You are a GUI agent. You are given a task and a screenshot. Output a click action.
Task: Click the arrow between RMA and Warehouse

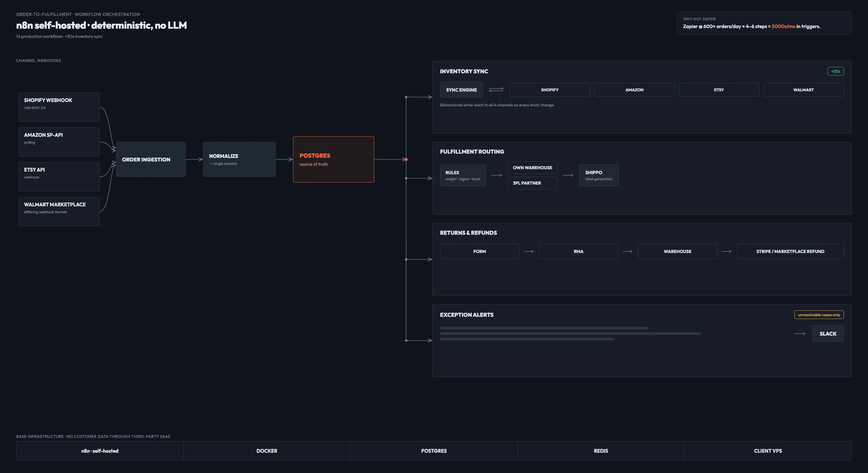coord(628,252)
